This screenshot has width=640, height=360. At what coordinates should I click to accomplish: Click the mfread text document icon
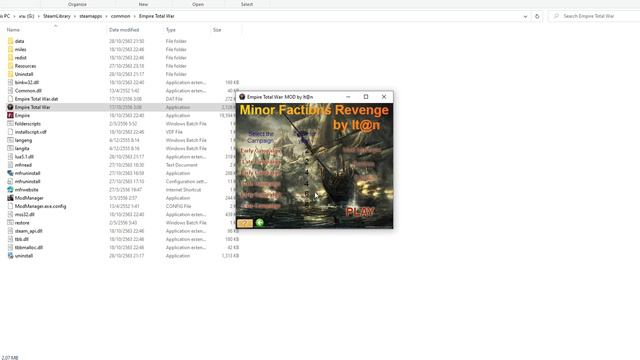pyautogui.click(x=10, y=165)
